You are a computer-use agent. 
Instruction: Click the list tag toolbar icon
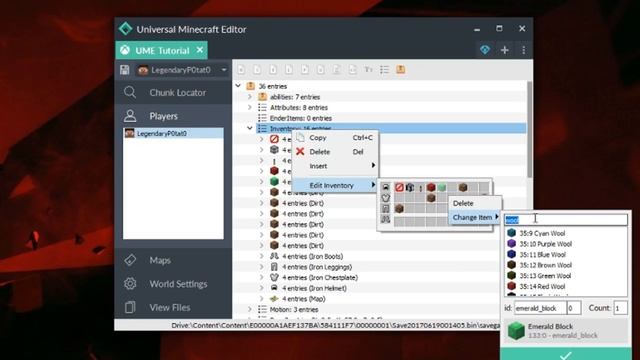[x=384, y=70]
